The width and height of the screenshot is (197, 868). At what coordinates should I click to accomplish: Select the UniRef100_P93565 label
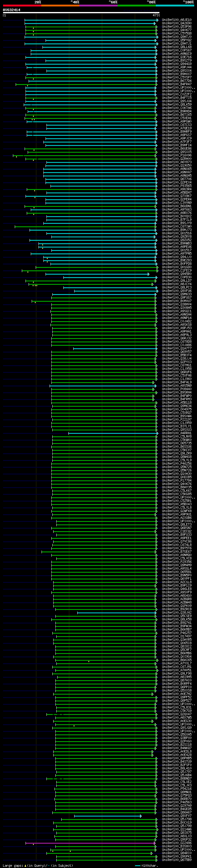(x=177, y=186)
